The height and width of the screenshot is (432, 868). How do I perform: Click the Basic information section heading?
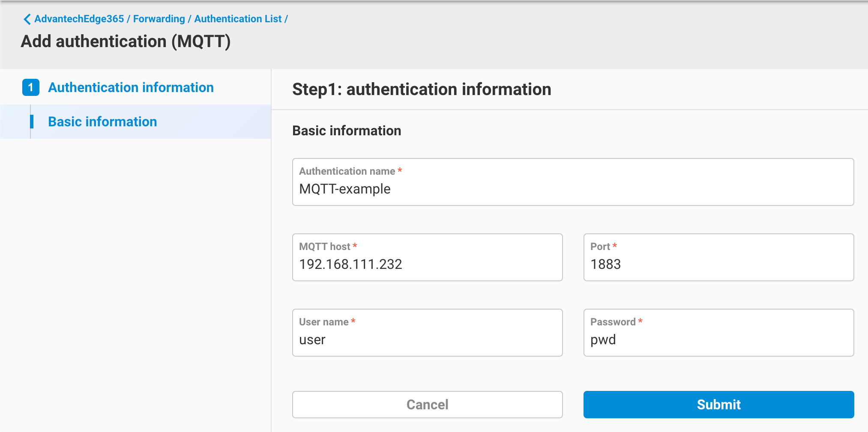[346, 130]
